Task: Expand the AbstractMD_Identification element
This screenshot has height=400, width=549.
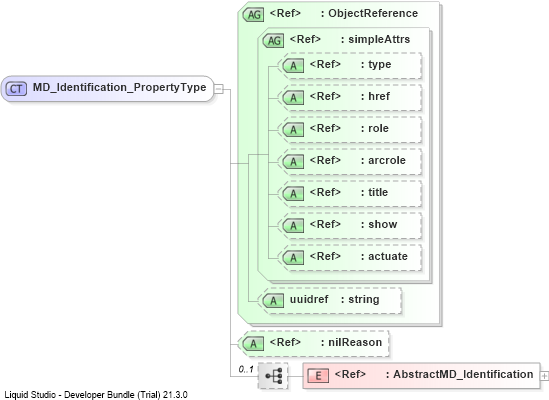Action: click(x=544, y=376)
